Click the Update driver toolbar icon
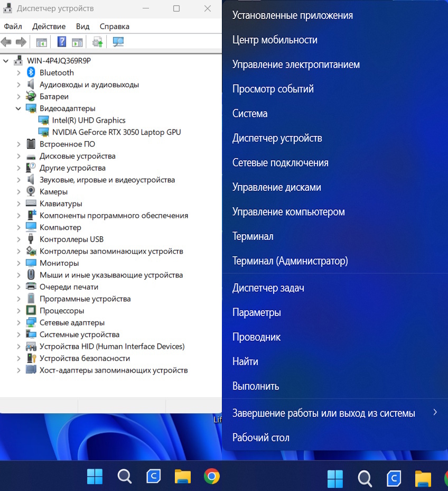The height and width of the screenshot is (491, 448). (97, 42)
